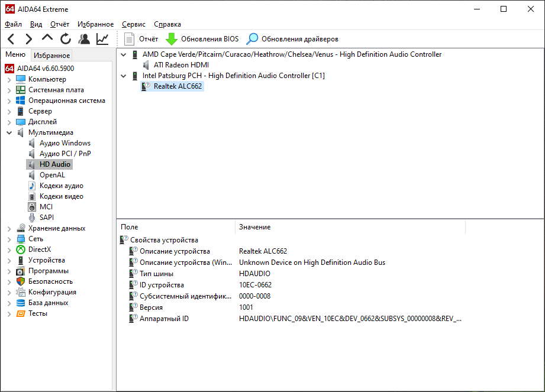
Task: Click the Свойства устройства group header
Action: (164, 240)
